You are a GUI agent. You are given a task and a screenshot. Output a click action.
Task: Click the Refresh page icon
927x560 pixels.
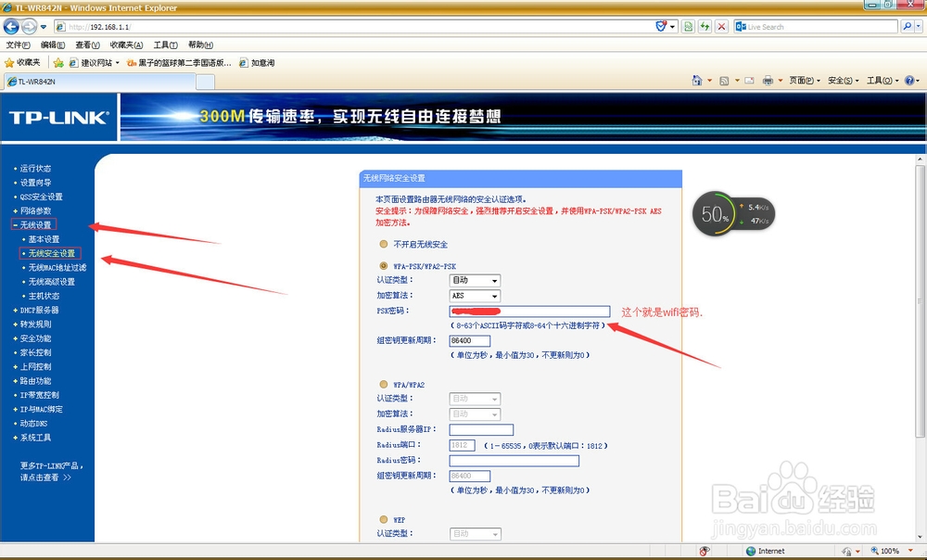[x=705, y=27]
